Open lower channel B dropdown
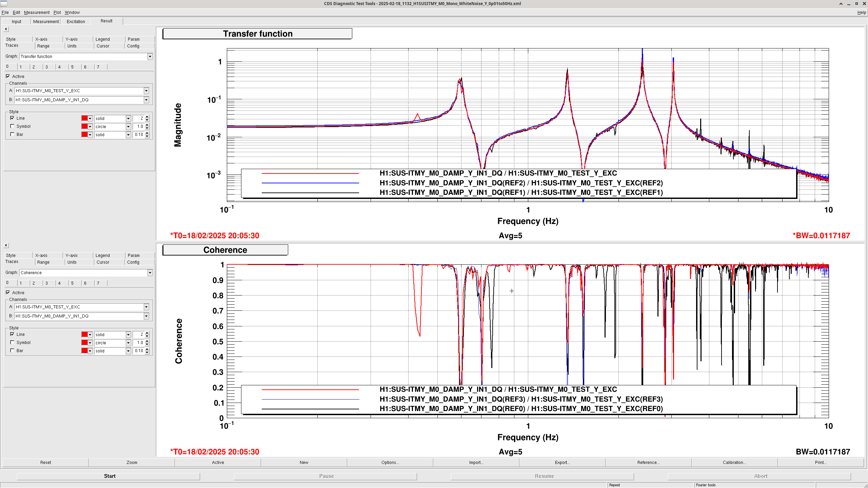This screenshot has height=488, width=868. (x=146, y=316)
